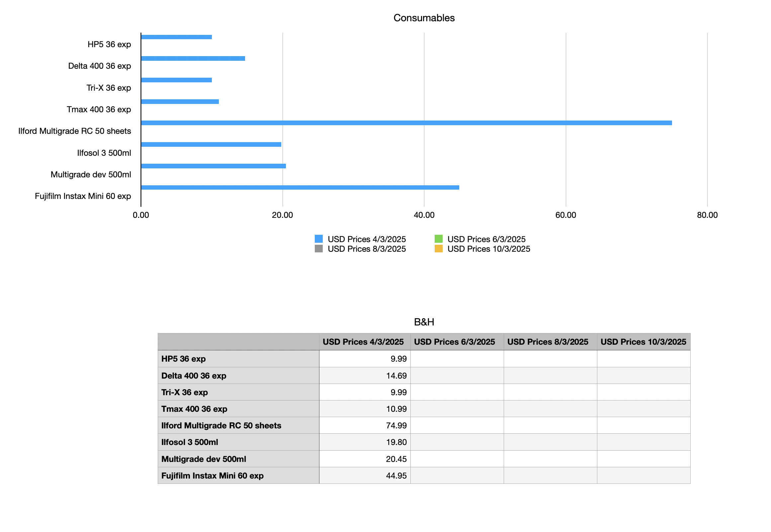Click USD Prices 10/3/2025 legend label
The image size is (771, 532).
(x=488, y=249)
